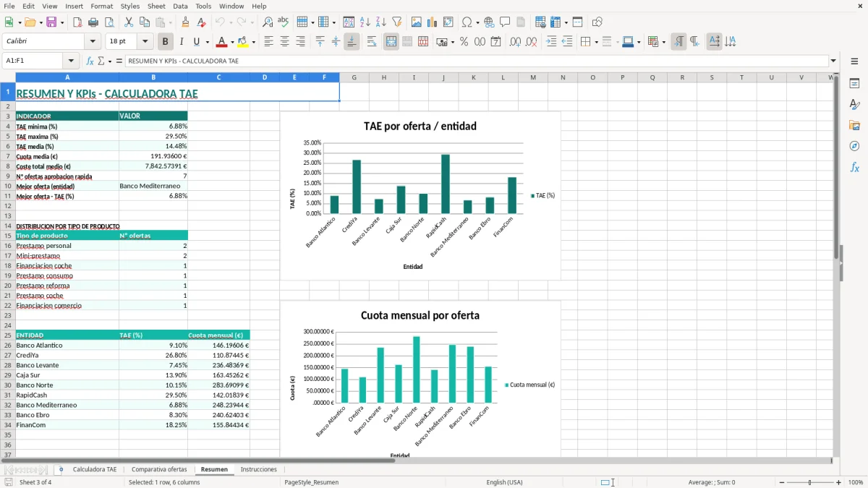
Task: Expand the formula bar arrow
Action: click(833, 61)
